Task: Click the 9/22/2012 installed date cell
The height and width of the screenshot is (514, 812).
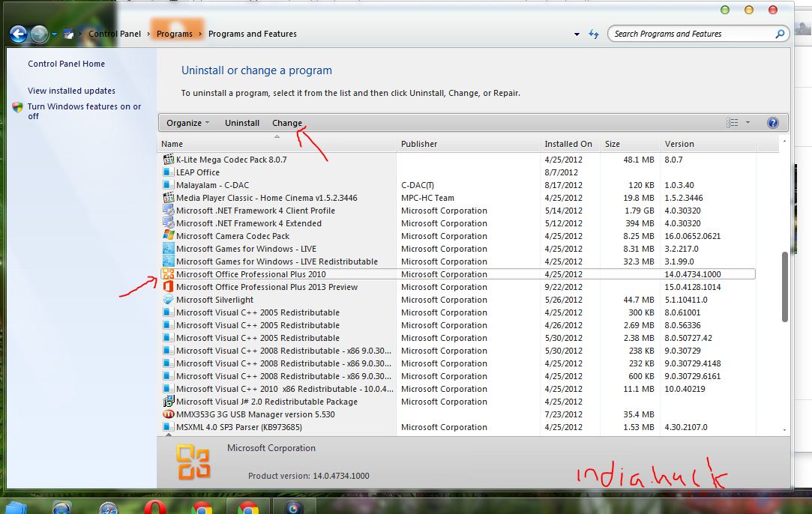Action: 563,287
